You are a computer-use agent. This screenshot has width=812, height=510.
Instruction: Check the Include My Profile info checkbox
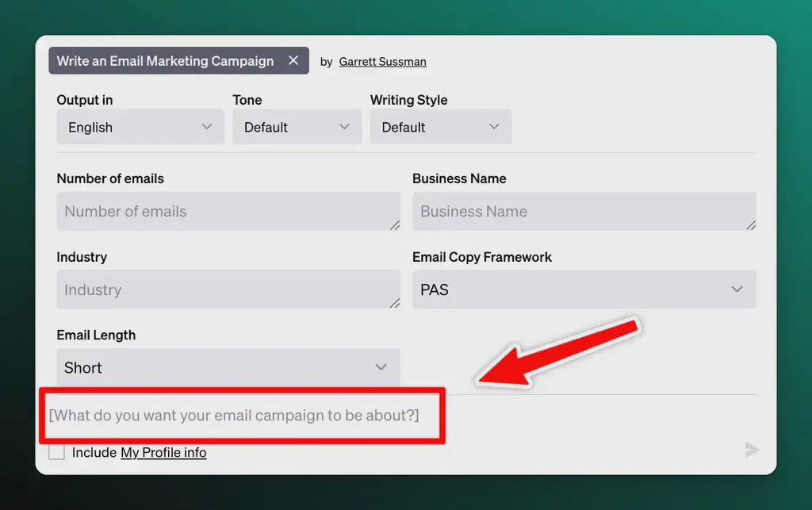click(x=56, y=452)
